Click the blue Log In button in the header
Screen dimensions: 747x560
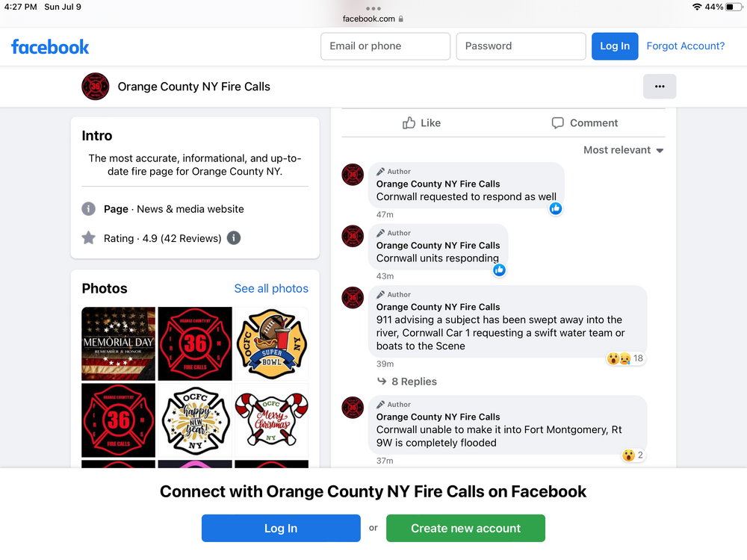(x=615, y=46)
